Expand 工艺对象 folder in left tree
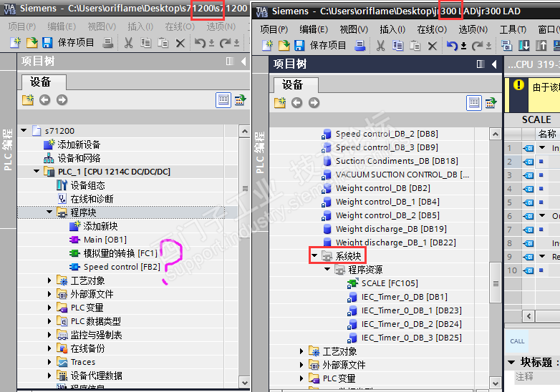 pos(49,280)
